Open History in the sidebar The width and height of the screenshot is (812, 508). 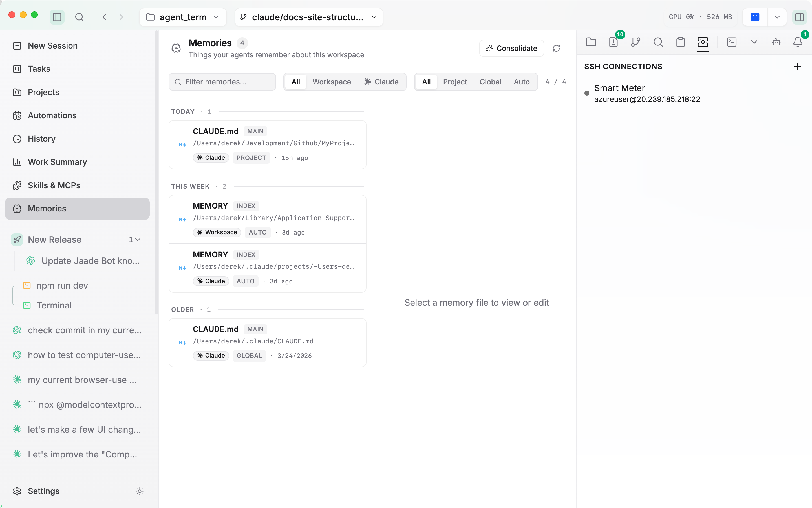click(77, 139)
